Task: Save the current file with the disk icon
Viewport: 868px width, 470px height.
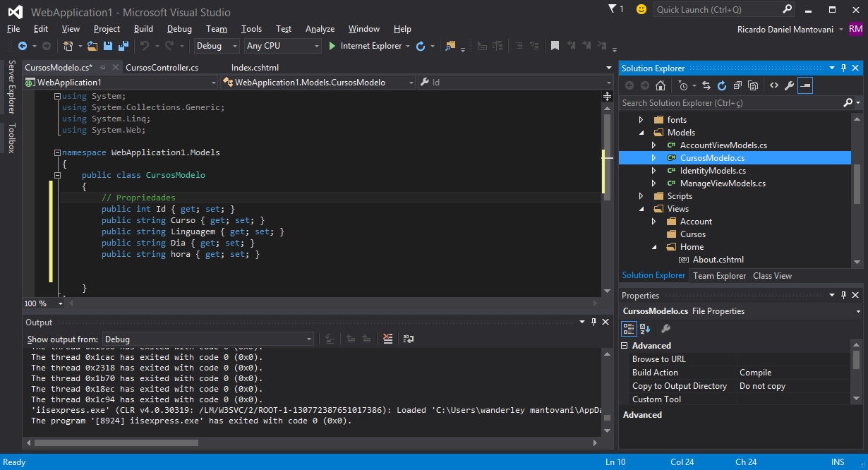Action: click(108, 46)
